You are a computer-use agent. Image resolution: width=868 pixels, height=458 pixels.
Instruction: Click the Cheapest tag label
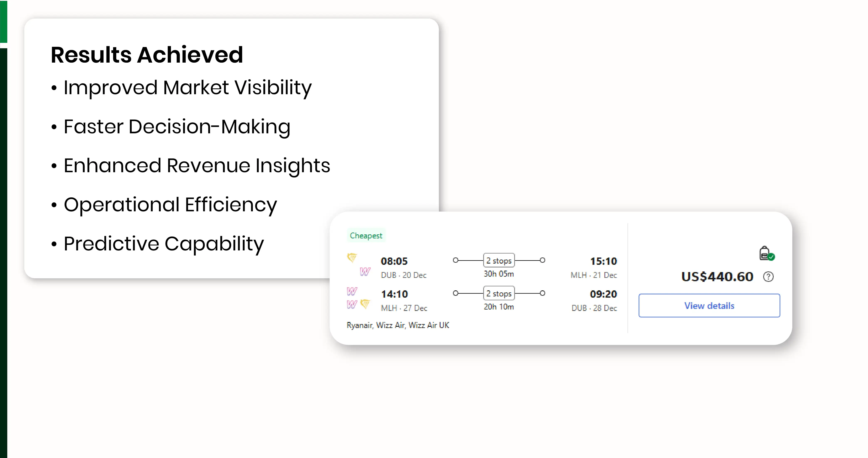[x=366, y=236]
